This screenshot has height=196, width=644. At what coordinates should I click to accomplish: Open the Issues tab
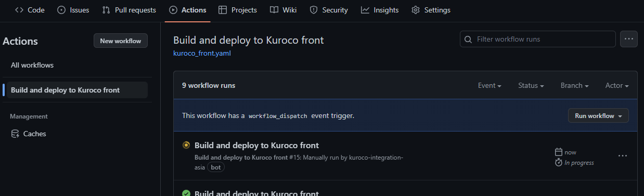73,10
